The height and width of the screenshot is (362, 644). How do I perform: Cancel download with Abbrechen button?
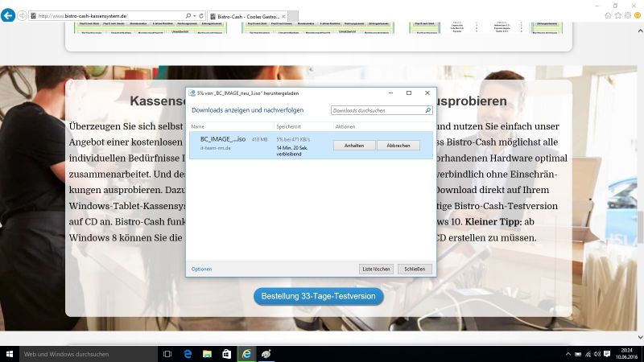tap(398, 146)
